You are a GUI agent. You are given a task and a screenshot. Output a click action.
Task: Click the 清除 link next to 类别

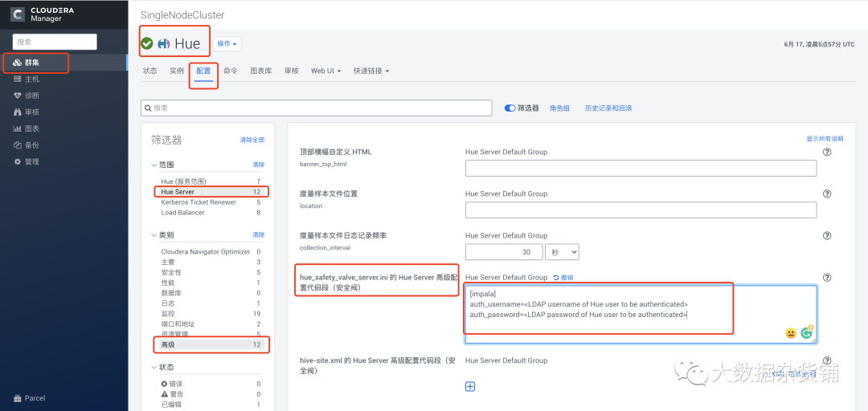[259, 235]
